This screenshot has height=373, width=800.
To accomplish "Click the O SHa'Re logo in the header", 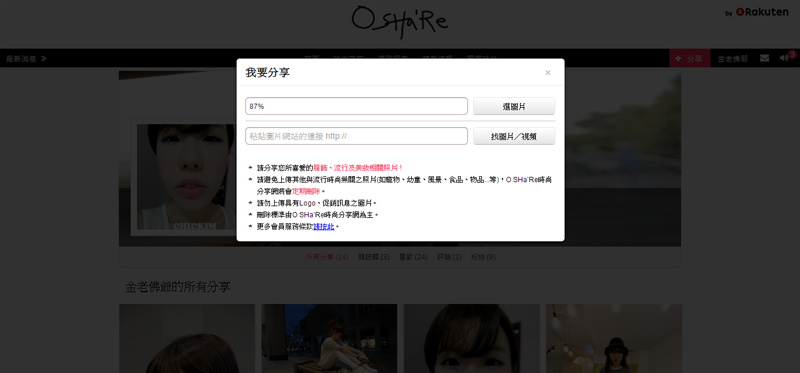I will click(400, 21).
